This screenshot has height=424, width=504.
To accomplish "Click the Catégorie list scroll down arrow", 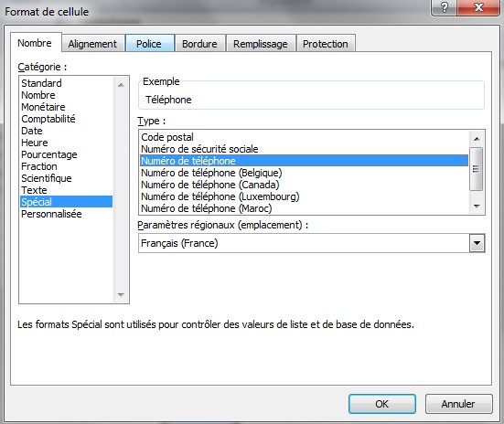I will [121, 294].
